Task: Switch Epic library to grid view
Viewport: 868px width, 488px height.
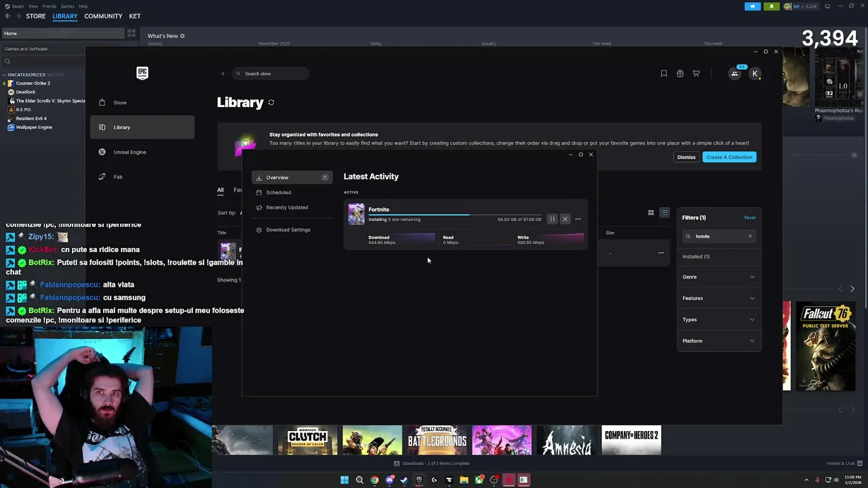Action: click(651, 213)
